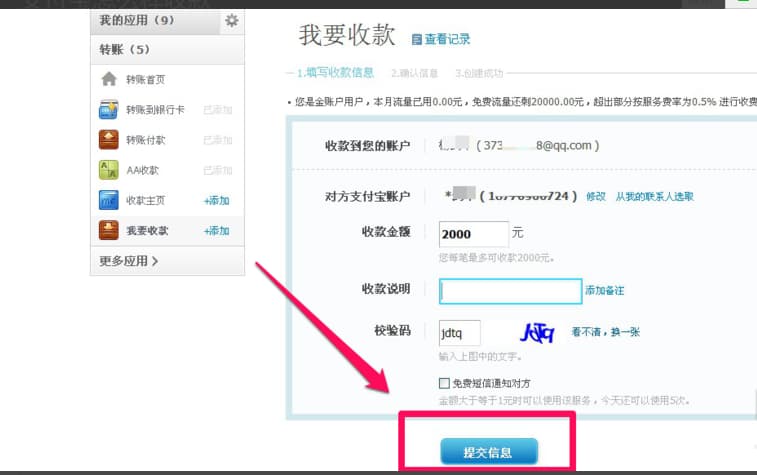Screen dimensions: 757x475
Task: Click the 转账 (5) section header
Action: 167,49
